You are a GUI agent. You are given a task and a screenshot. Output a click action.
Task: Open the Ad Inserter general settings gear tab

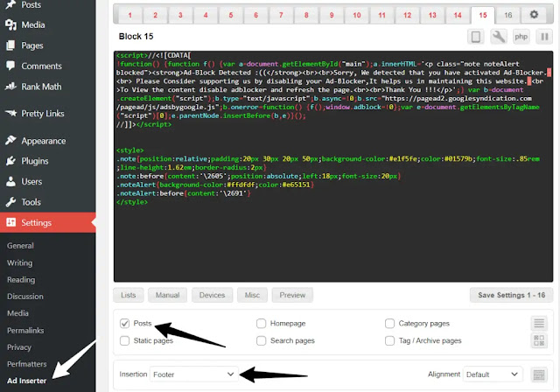[534, 15]
